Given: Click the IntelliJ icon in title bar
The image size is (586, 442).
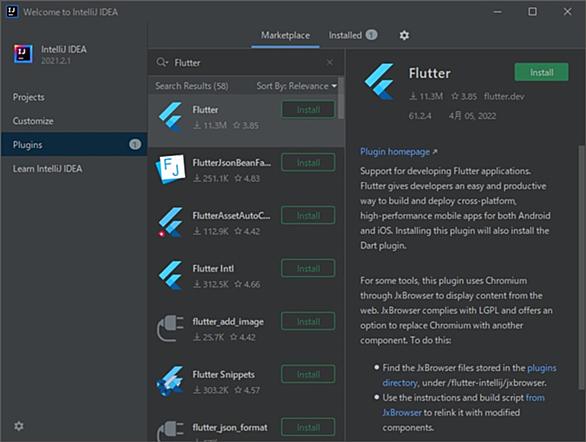Looking at the screenshot, I should pos(12,11).
